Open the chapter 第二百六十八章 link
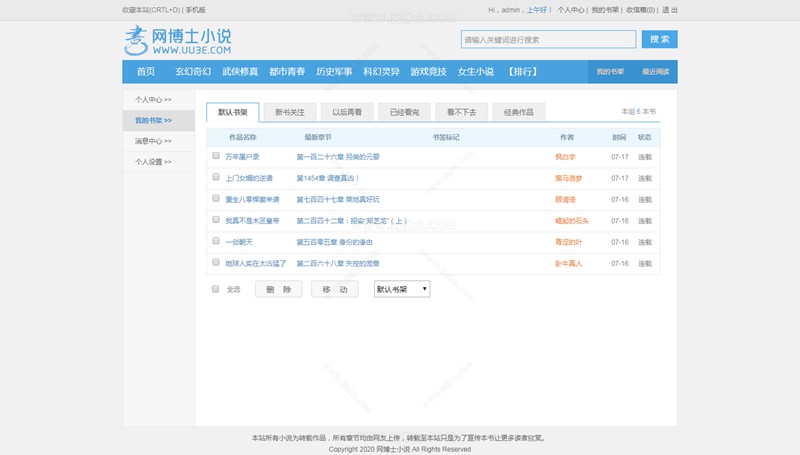The width and height of the screenshot is (800, 455). pos(338,264)
